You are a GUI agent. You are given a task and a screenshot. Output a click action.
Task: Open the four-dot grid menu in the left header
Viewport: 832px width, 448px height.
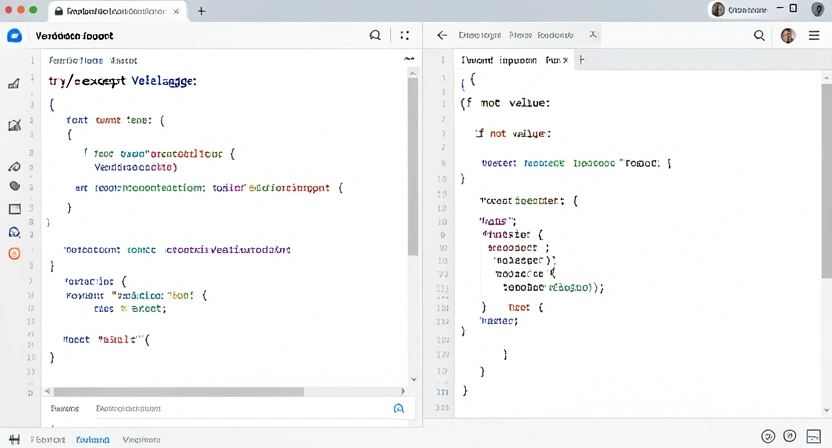(405, 35)
